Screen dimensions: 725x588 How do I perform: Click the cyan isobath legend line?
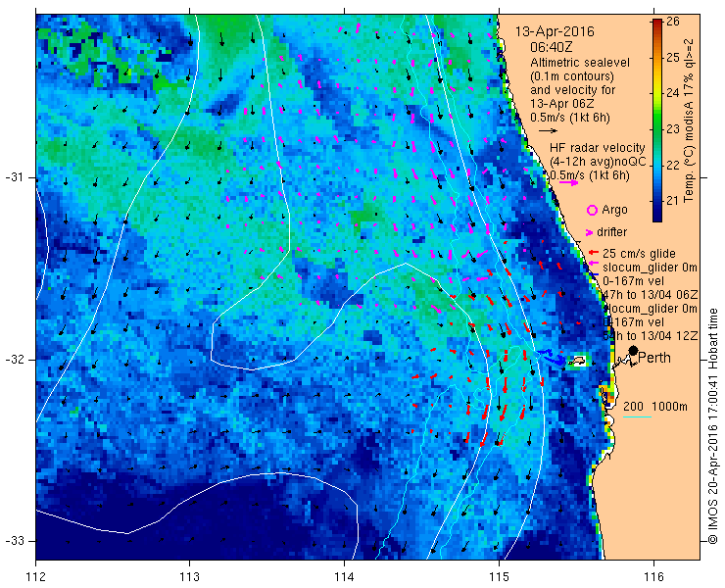[x=637, y=417]
